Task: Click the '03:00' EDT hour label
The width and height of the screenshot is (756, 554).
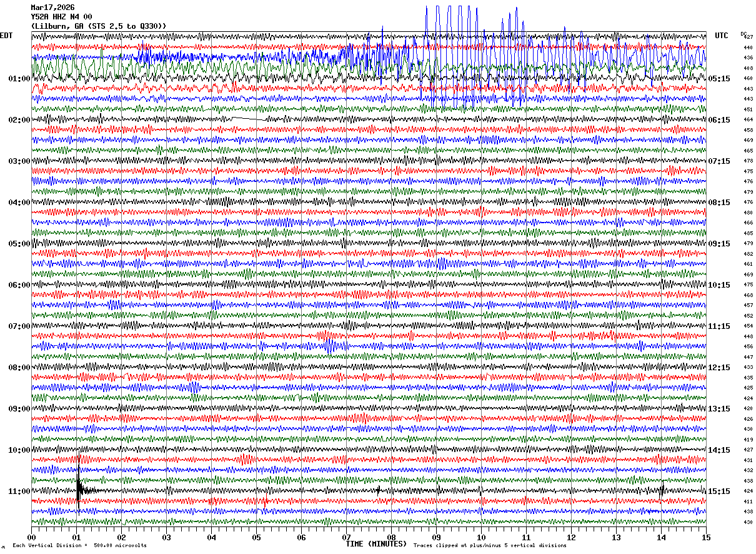Action: click(x=19, y=161)
